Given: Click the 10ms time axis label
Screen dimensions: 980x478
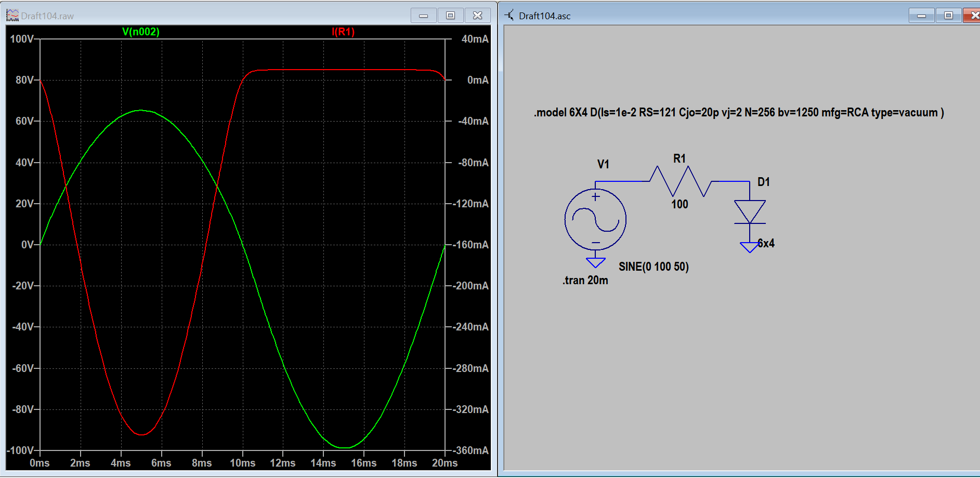Looking at the screenshot, I should [243, 463].
